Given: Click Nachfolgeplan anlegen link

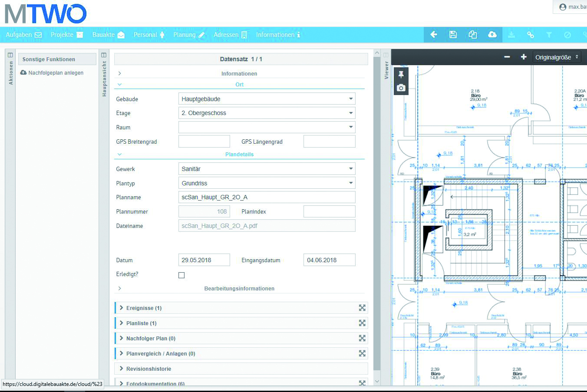Looking at the screenshot, I should coord(56,73).
